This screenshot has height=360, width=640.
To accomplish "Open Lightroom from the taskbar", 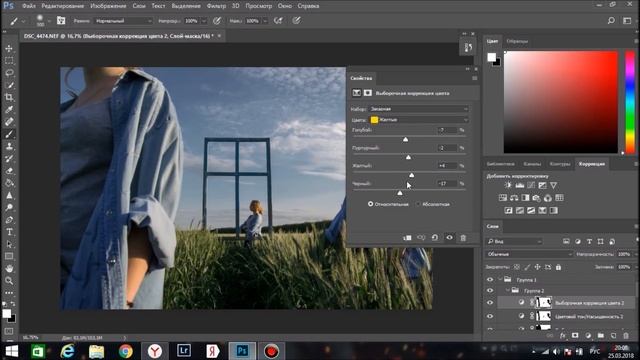I will click(x=184, y=351).
